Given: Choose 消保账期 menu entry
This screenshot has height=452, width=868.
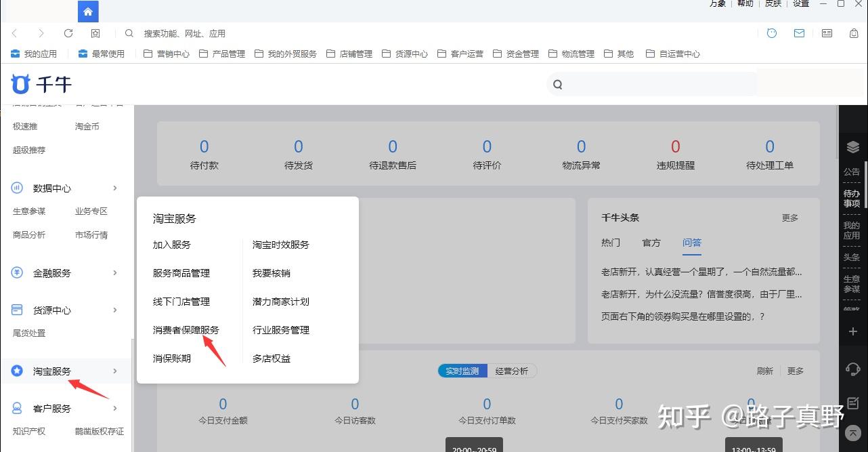Looking at the screenshot, I should click(x=172, y=358).
